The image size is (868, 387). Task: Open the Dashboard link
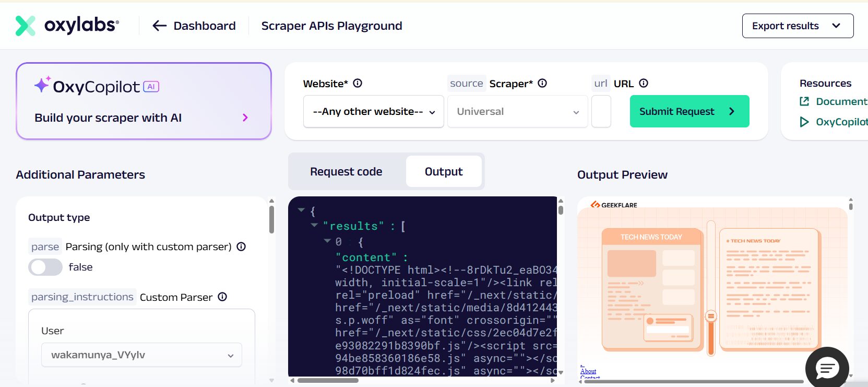click(x=204, y=26)
